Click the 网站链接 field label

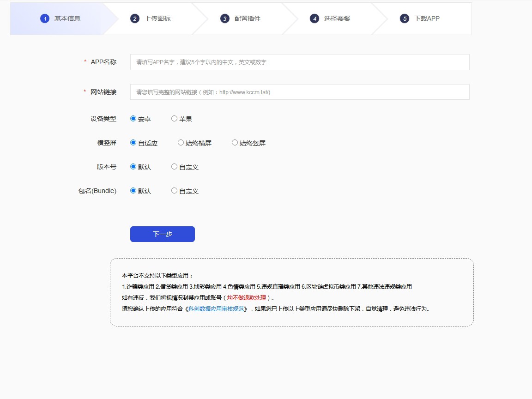[103, 92]
